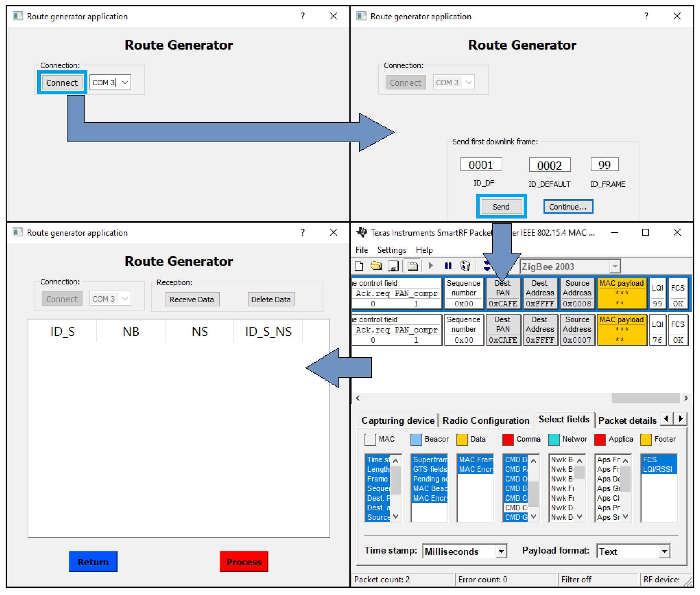Open the Time stamp Milliseconds dropdown

point(501,551)
